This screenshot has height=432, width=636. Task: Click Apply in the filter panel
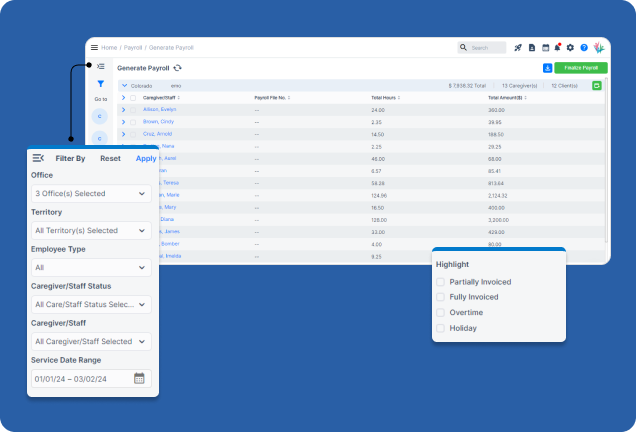tap(146, 158)
